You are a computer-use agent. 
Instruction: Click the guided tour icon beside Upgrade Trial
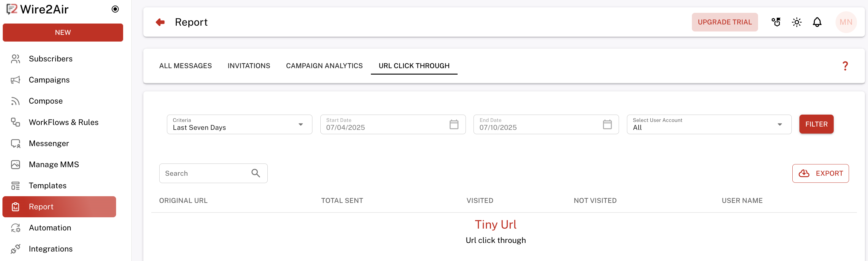pos(776,22)
